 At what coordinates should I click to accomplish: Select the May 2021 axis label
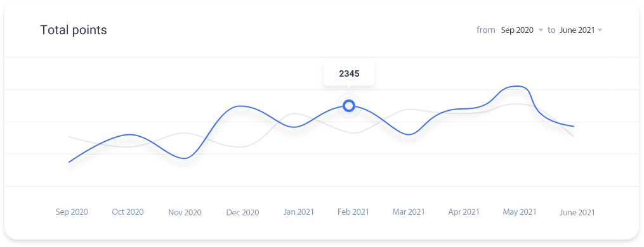[520, 212]
